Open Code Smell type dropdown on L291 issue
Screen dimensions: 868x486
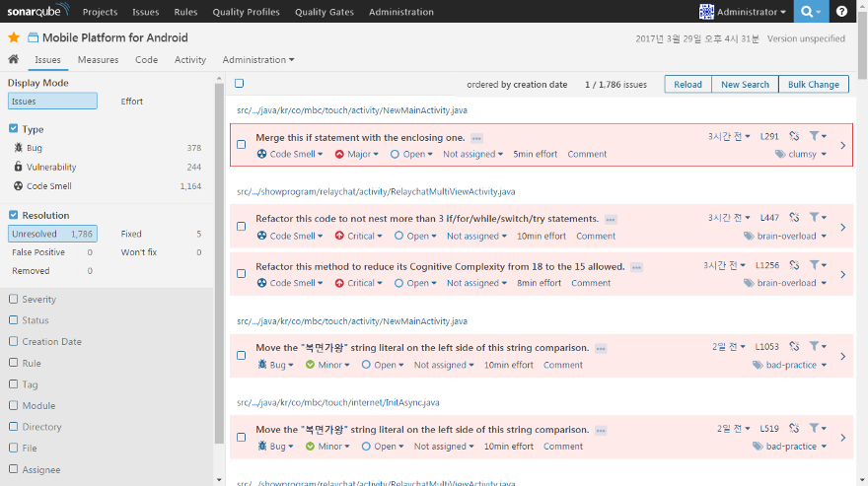290,154
